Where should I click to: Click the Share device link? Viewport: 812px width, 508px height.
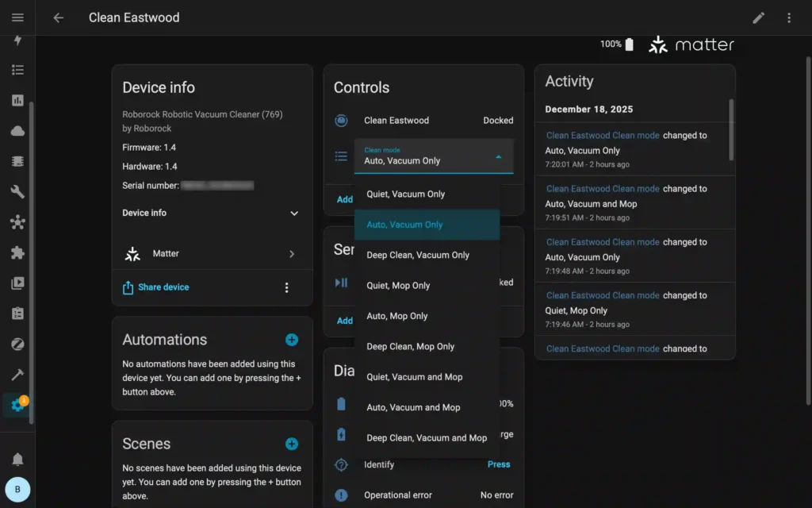click(163, 287)
